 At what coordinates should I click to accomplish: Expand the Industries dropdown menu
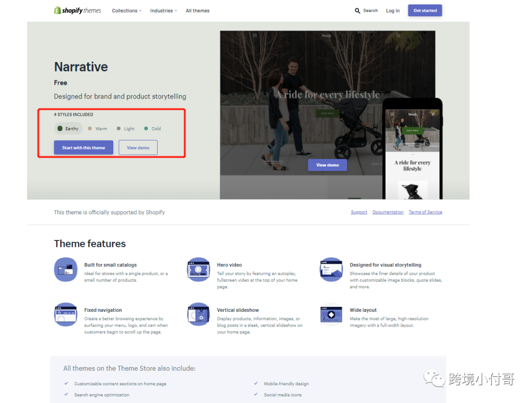(164, 11)
